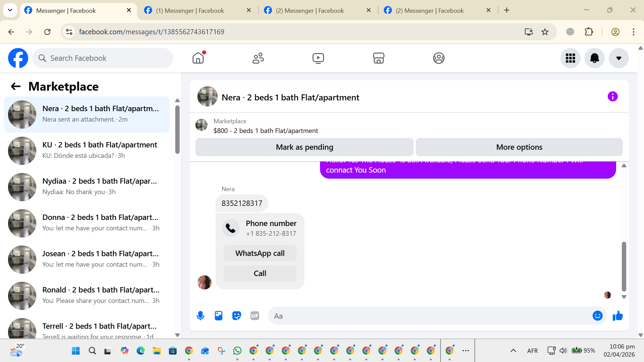Open the Ronald conversation
Viewport: 644px width, 362px height.
[87, 296]
